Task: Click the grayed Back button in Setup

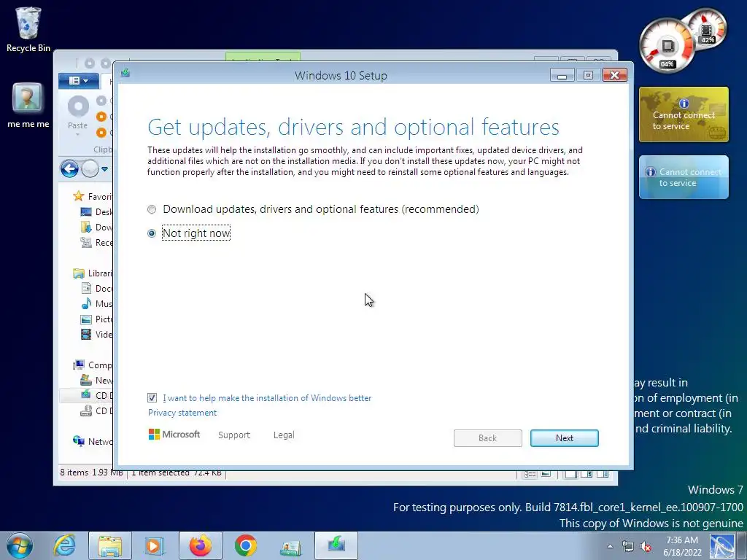Action: [488, 438]
